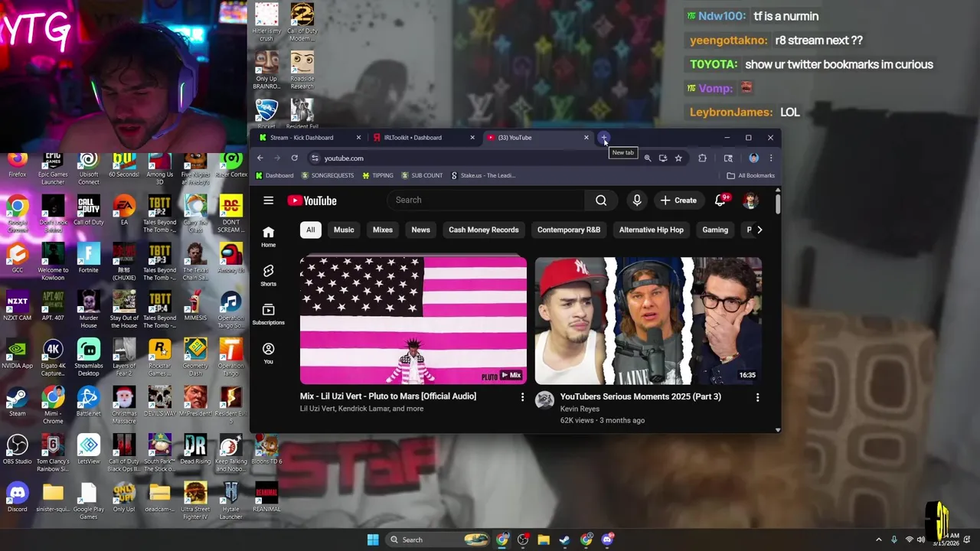This screenshot has width=980, height=551.
Task: Select Dead Rising desktop icon
Action: tap(195, 450)
